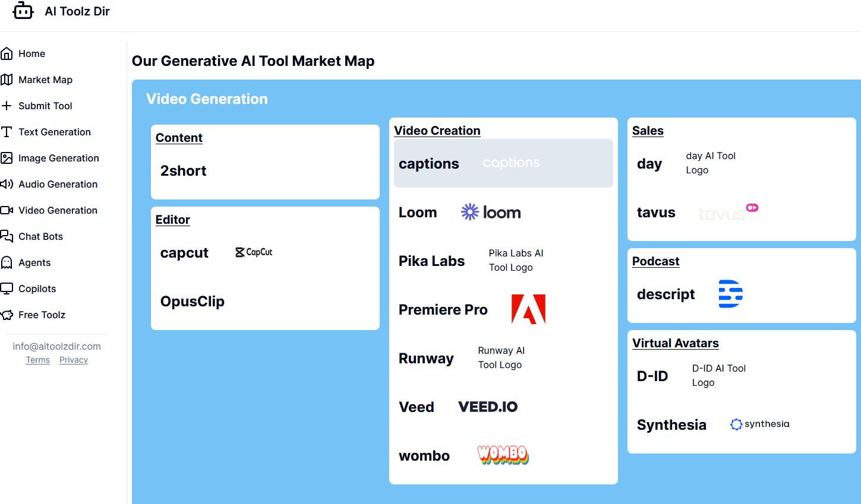Screen dimensions: 861x504
Task: Click the day AI Tool Logo placeholder
Action: 711,163
